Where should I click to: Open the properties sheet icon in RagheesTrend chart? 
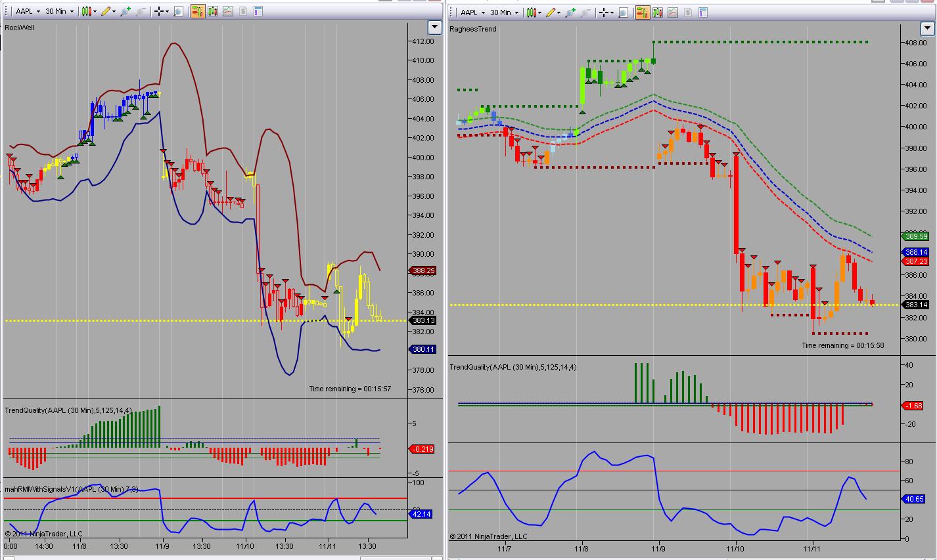coord(703,12)
